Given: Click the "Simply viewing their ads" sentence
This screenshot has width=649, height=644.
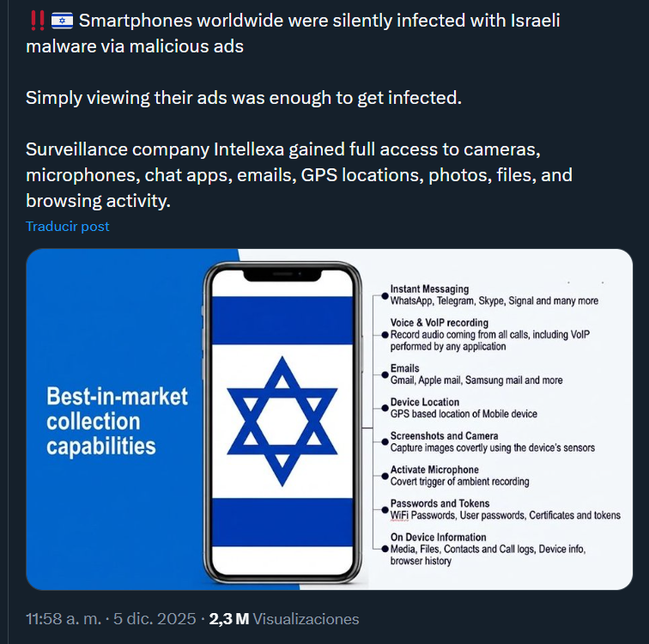Looking at the screenshot, I should tap(244, 98).
